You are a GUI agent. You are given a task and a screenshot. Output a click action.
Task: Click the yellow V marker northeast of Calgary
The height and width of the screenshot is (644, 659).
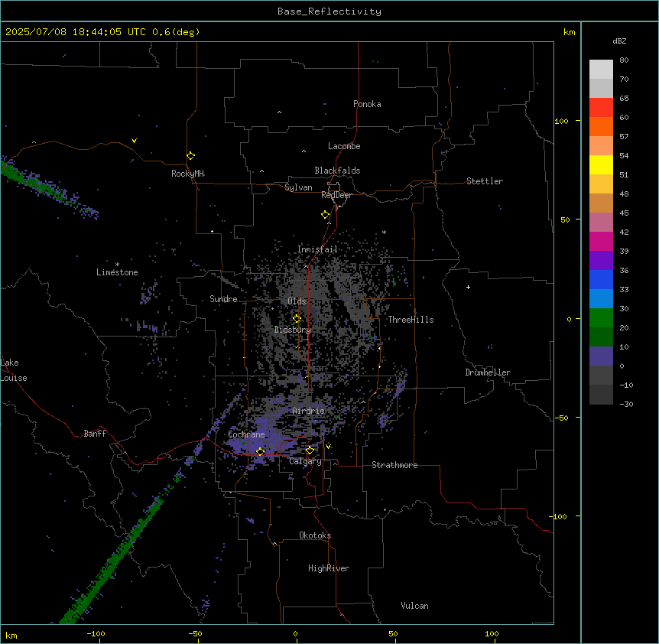click(x=328, y=447)
